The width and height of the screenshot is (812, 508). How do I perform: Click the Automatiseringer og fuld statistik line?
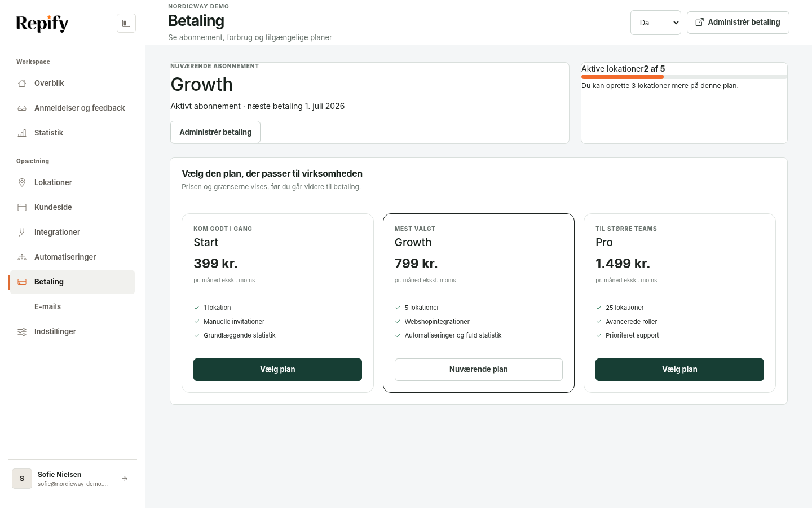(x=453, y=335)
